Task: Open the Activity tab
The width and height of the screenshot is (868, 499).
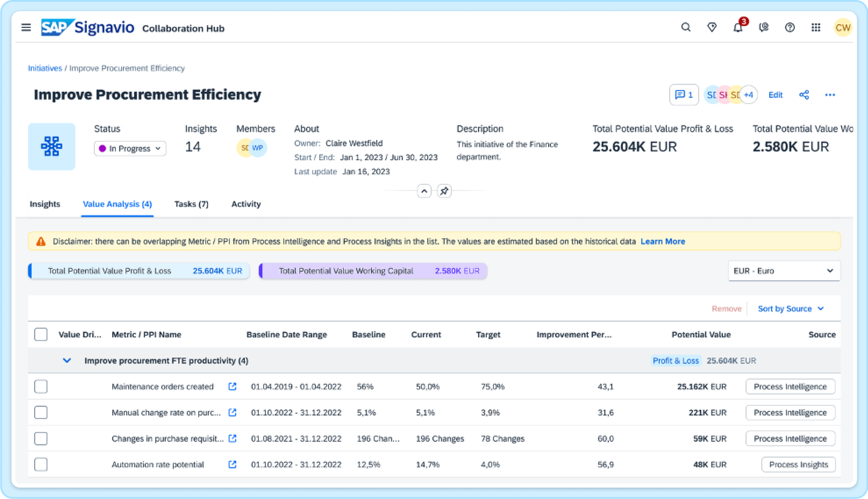Action: tap(246, 204)
